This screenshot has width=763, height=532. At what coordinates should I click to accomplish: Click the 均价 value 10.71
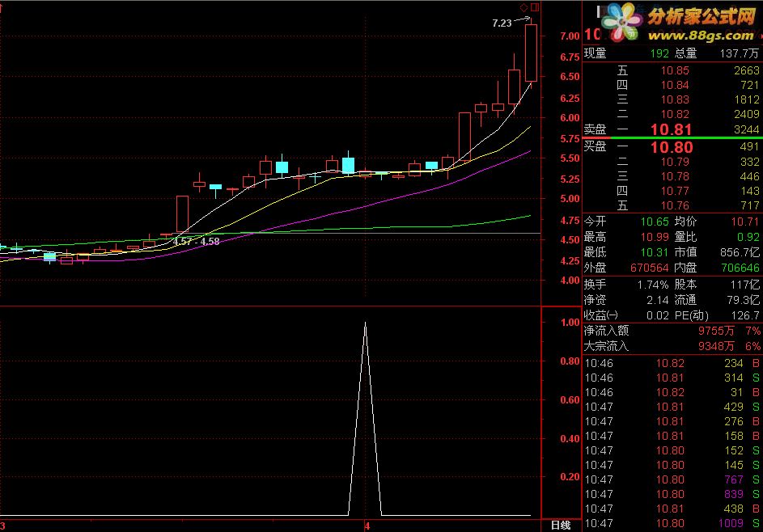(x=745, y=222)
